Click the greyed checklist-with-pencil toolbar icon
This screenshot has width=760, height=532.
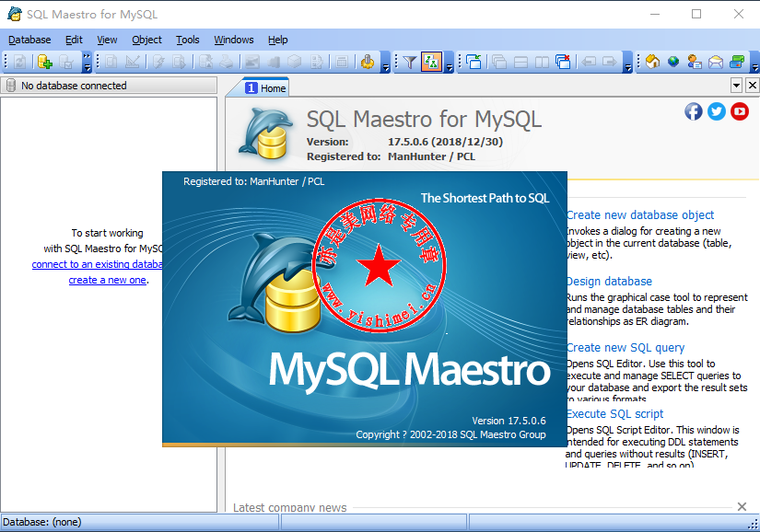coord(316,62)
